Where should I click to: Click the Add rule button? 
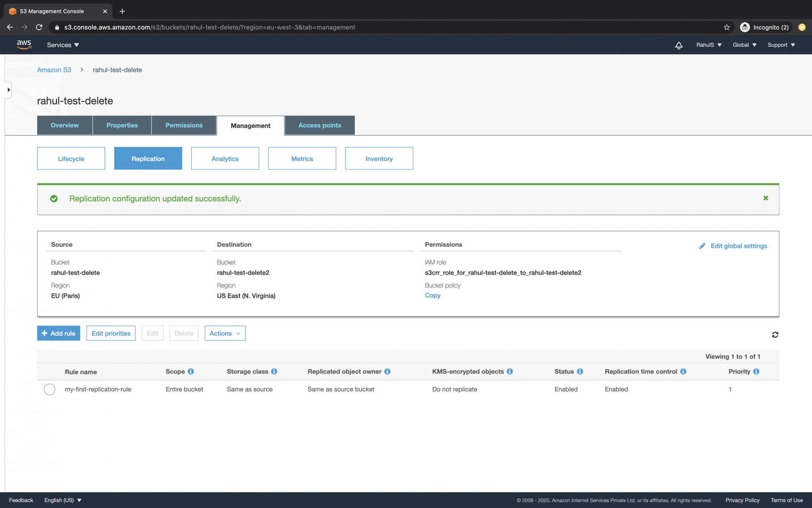click(x=58, y=333)
